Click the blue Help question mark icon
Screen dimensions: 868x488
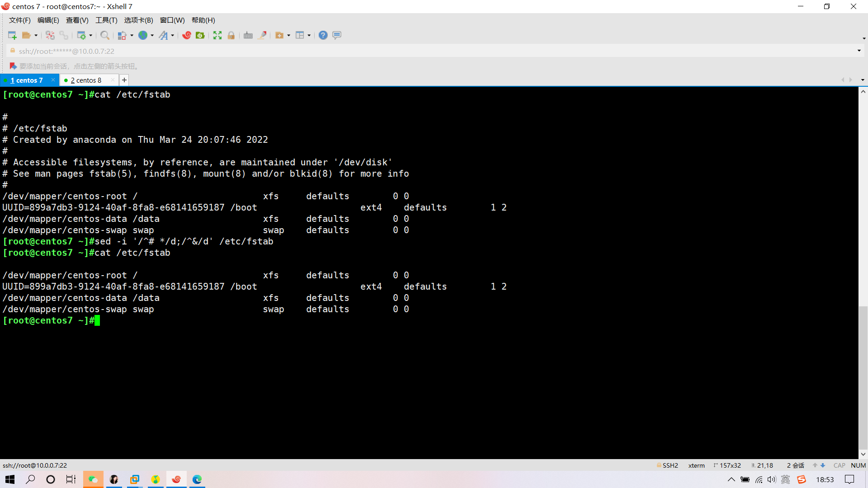click(323, 35)
